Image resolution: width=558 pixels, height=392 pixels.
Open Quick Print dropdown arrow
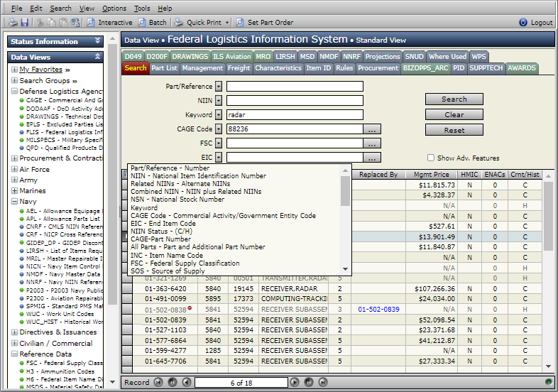click(x=227, y=23)
